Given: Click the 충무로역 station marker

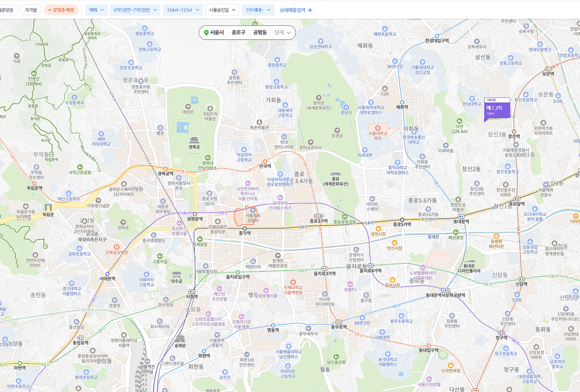Looking at the screenshot, I should point(338,322).
